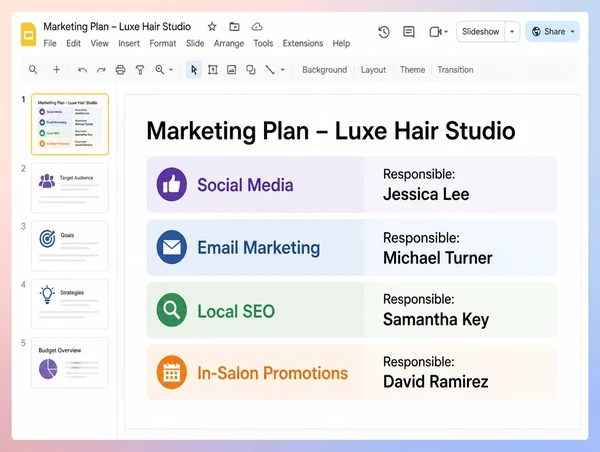
Task: Select the Social Media label
Action: tap(245, 185)
